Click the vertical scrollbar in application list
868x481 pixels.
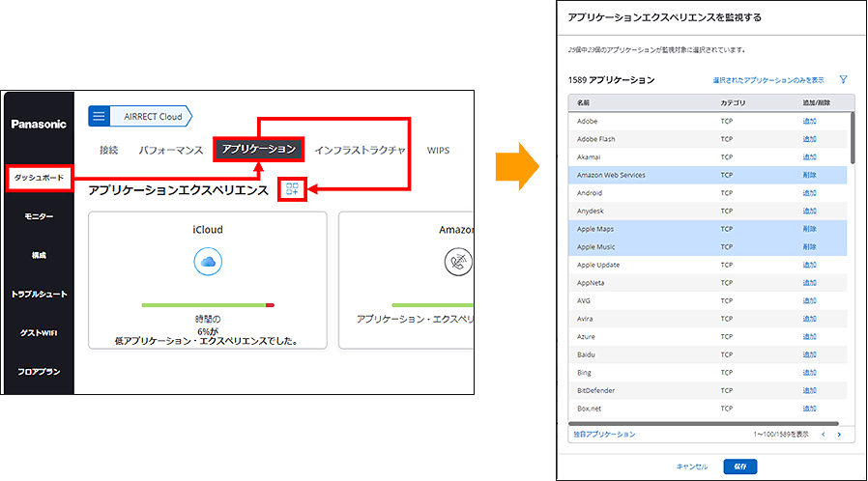[852, 138]
